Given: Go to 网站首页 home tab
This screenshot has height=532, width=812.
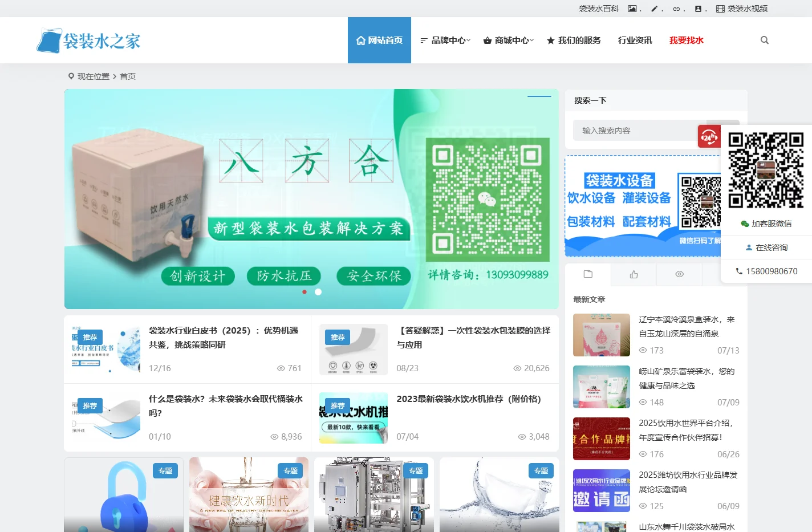Looking at the screenshot, I should [x=379, y=40].
